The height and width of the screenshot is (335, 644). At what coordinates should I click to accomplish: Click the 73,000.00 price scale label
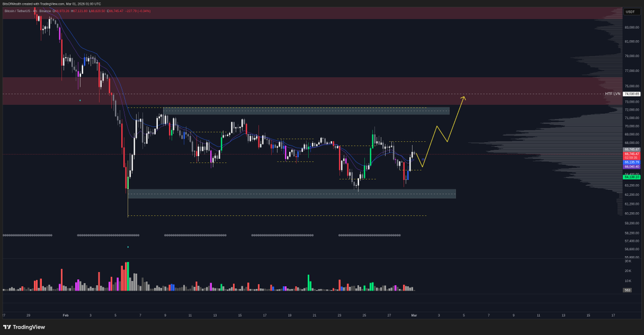coord(631,101)
